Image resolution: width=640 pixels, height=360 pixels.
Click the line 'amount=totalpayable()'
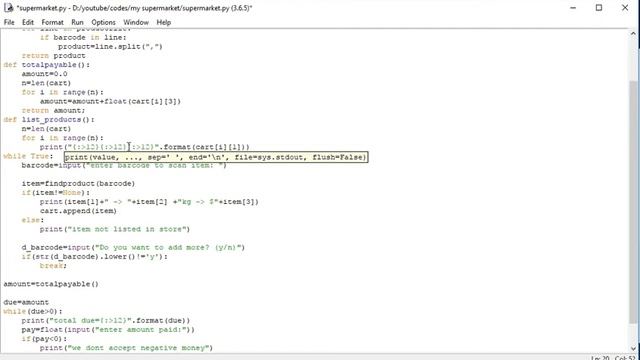coord(51,284)
